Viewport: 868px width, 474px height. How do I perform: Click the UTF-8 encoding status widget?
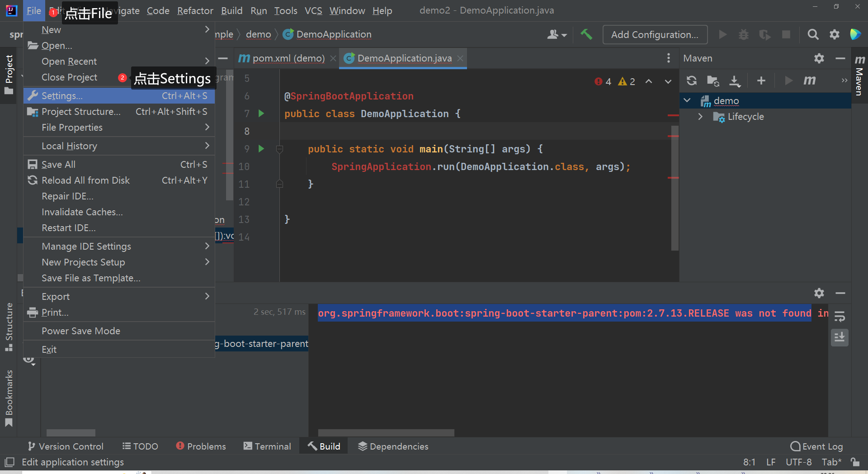(799, 462)
